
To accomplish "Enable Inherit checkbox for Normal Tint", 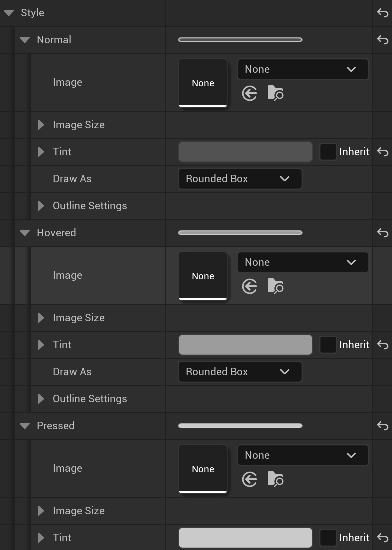I will [x=328, y=152].
